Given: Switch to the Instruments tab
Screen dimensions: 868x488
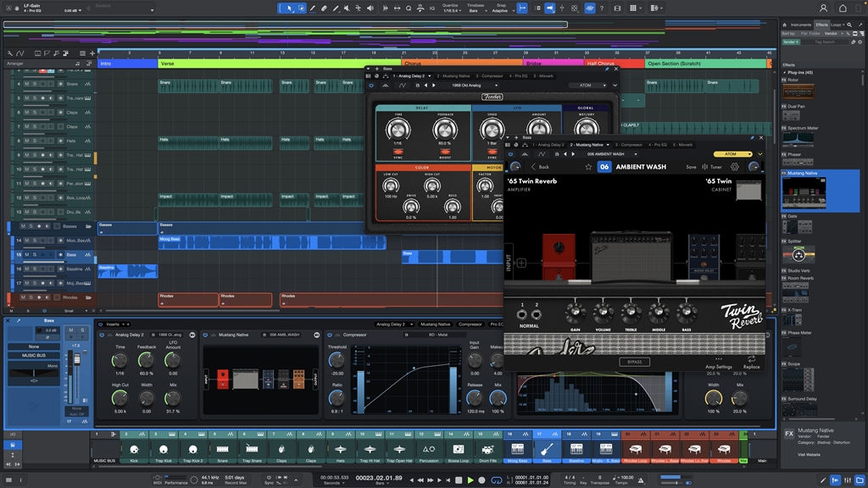Looking at the screenshot, I should (x=801, y=25).
